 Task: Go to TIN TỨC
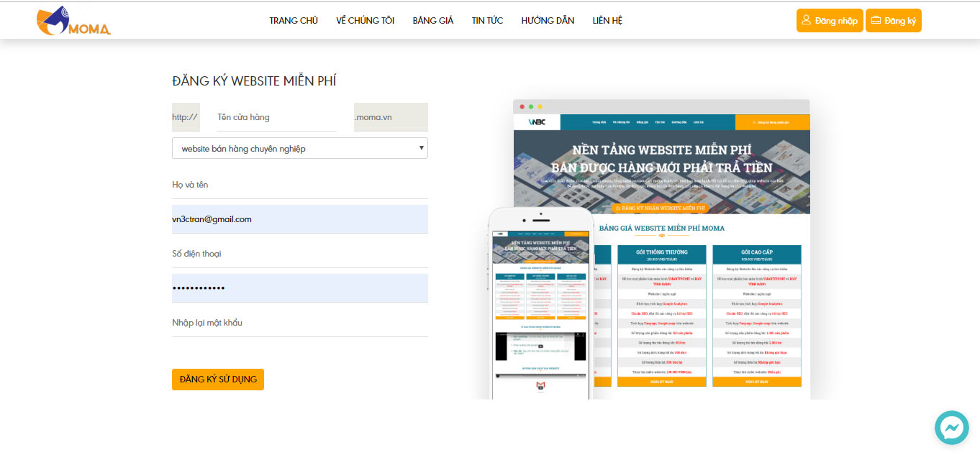(487, 20)
